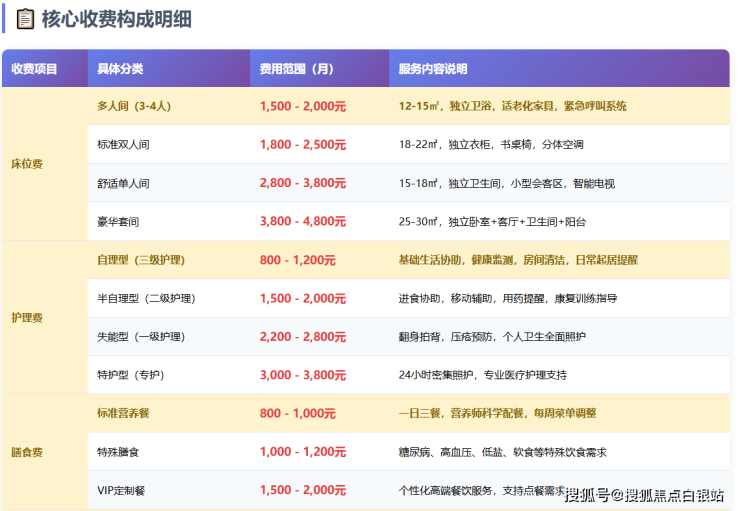Click the 特护型 price 3,000 - 3,800元
Screen dimensions: 740x511
point(303,375)
